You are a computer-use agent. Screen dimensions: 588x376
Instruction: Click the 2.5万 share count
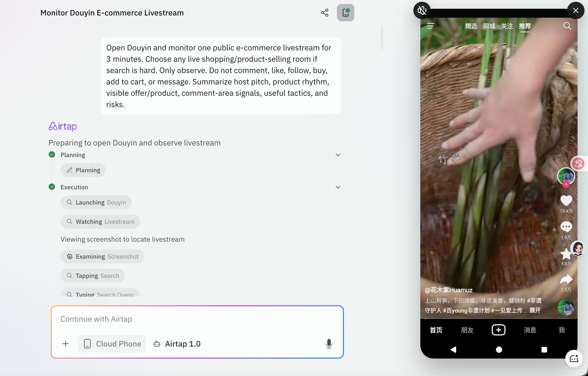tap(566, 290)
